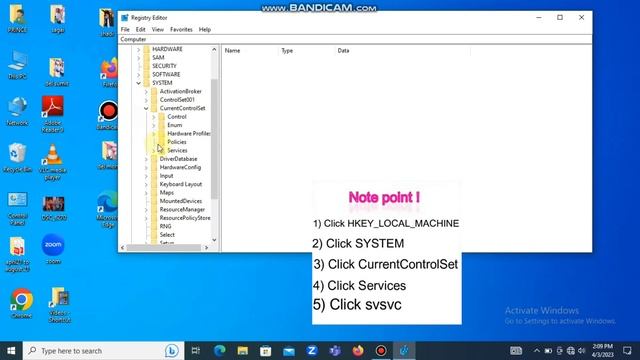Open Microsoft Store from taskbar
Image resolution: width=640 pixels, height=360 pixels.
266,351
